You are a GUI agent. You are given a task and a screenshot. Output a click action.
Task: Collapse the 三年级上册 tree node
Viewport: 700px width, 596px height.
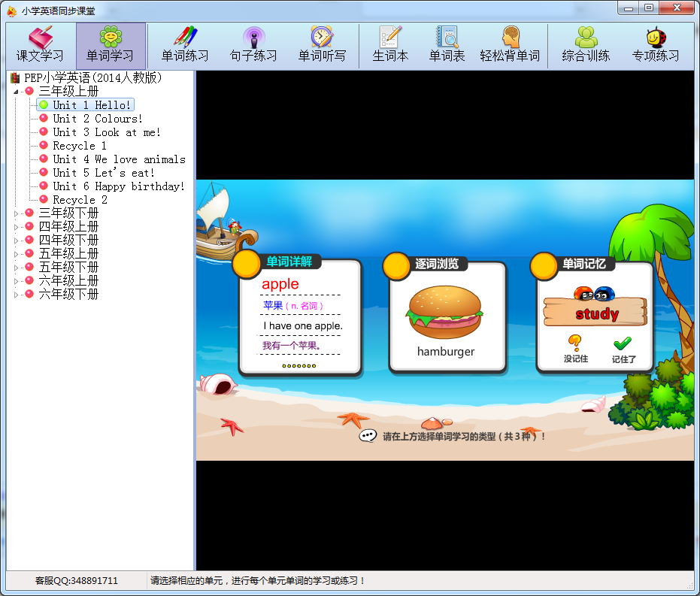coord(16,92)
